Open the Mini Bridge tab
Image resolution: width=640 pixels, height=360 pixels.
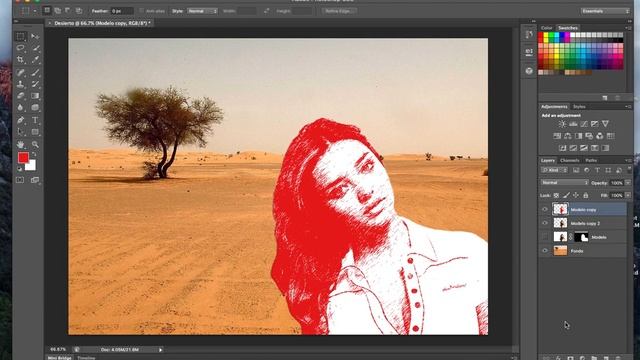60,358
